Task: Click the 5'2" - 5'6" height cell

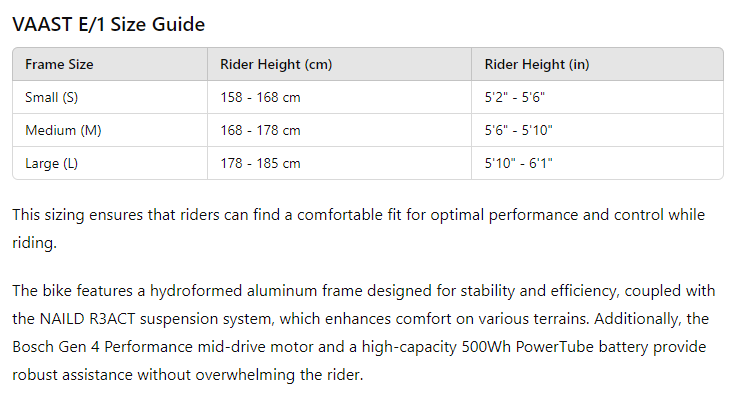Action: point(515,98)
